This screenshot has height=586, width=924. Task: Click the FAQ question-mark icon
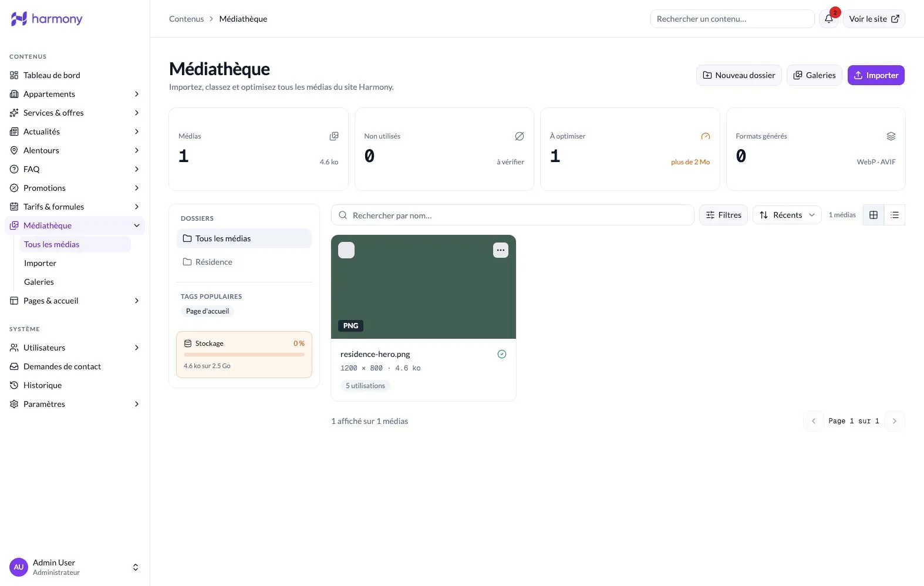14,169
